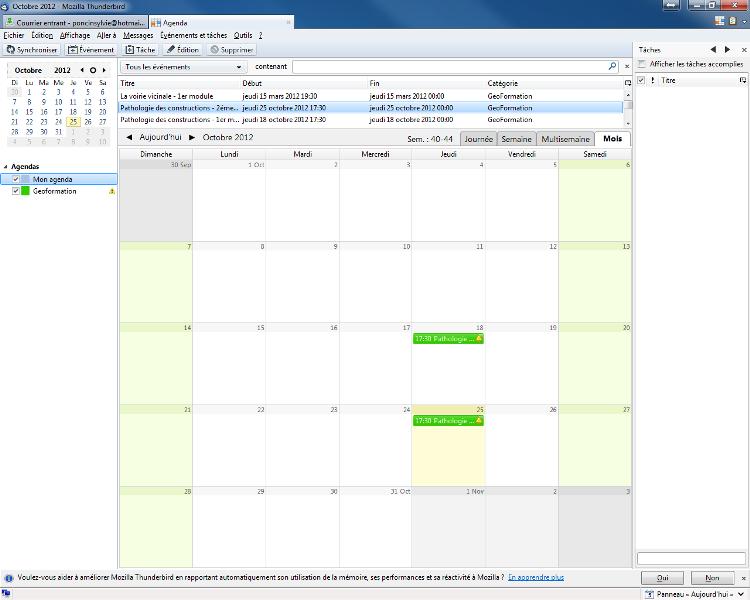Image resolution: width=750 pixels, height=600 pixels.
Task: Click the Mon agenda color swatch
Action: 25,179
